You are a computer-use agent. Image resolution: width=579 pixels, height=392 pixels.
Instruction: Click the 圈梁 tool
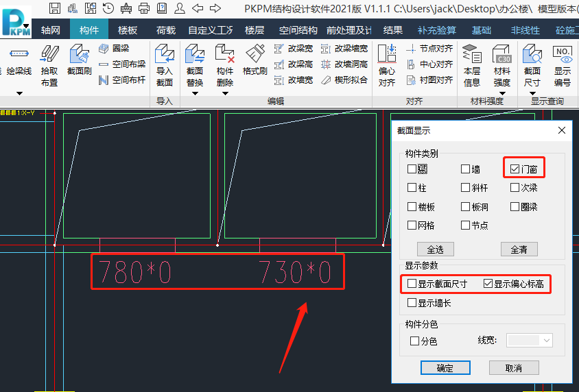115,48
